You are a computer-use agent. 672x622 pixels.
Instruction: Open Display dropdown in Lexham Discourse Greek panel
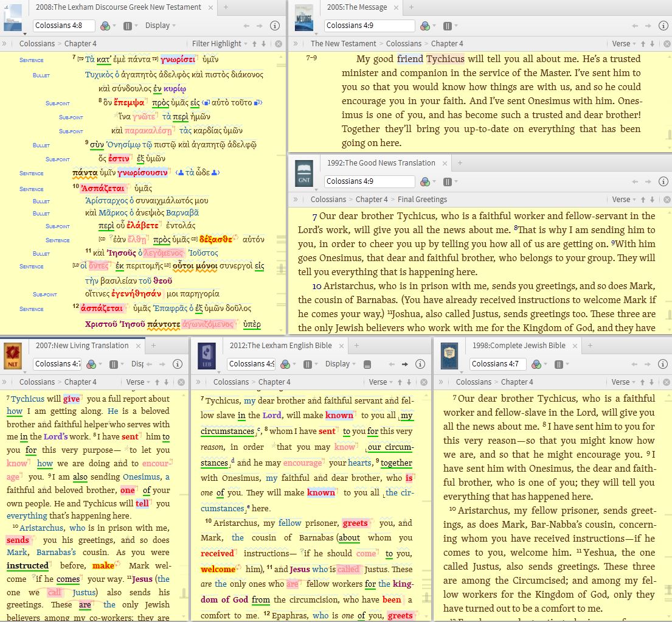(161, 26)
